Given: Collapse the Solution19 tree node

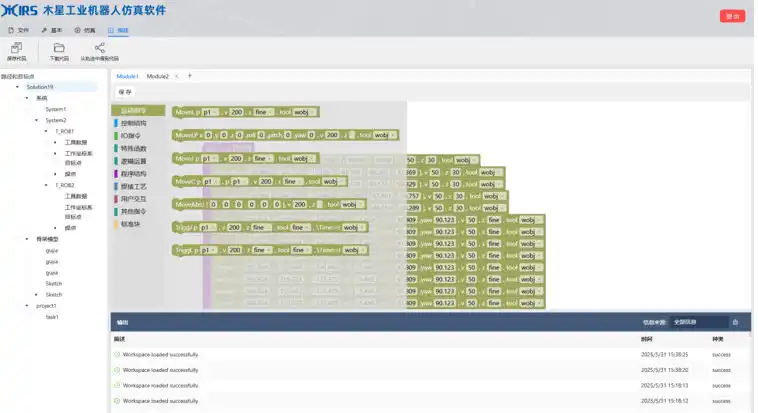Looking at the screenshot, I should [17, 87].
